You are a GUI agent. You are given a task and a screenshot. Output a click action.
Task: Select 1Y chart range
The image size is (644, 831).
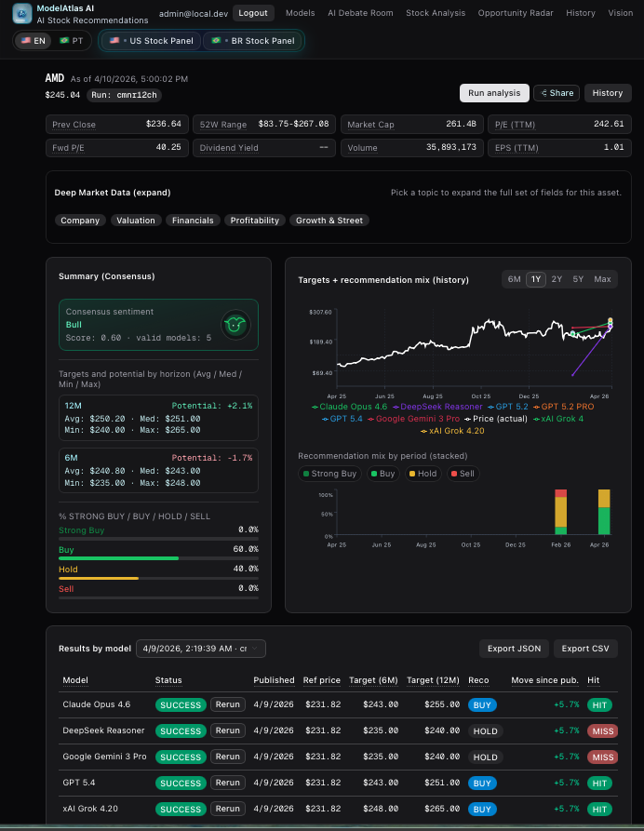(536, 279)
